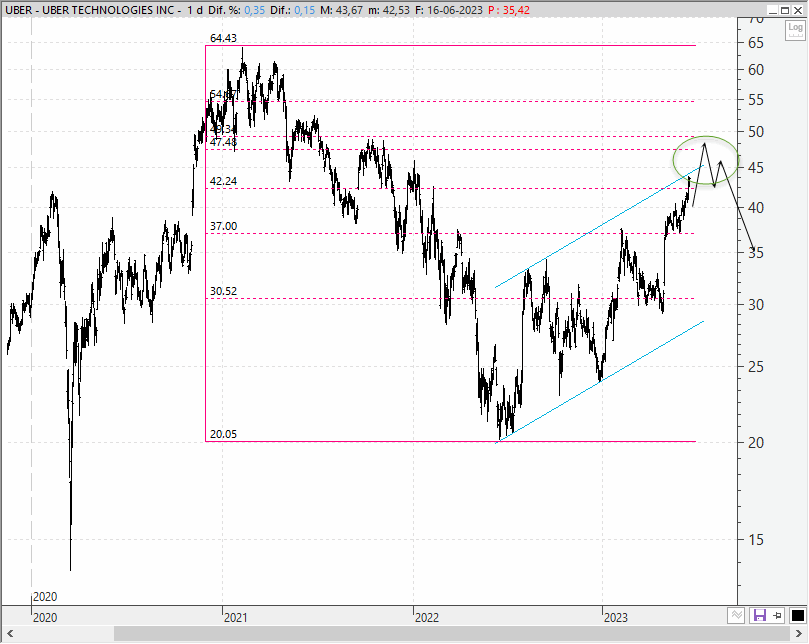Maximize the UBER chart window
The height and width of the screenshot is (644, 809).
(x=785, y=10)
